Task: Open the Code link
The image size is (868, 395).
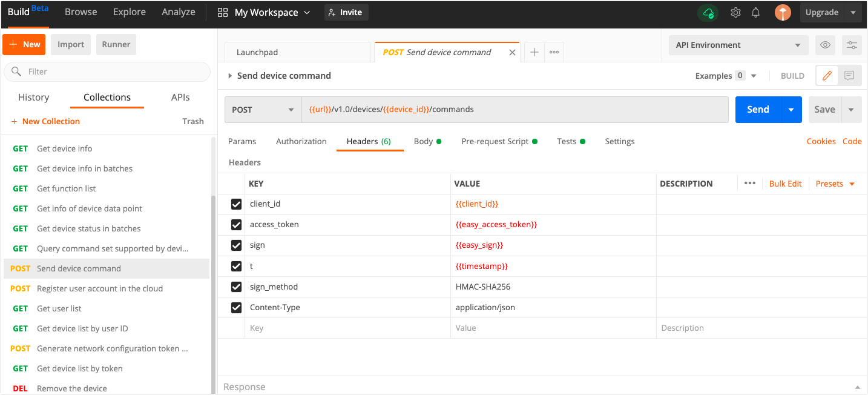Action: (x=852, y=141)
